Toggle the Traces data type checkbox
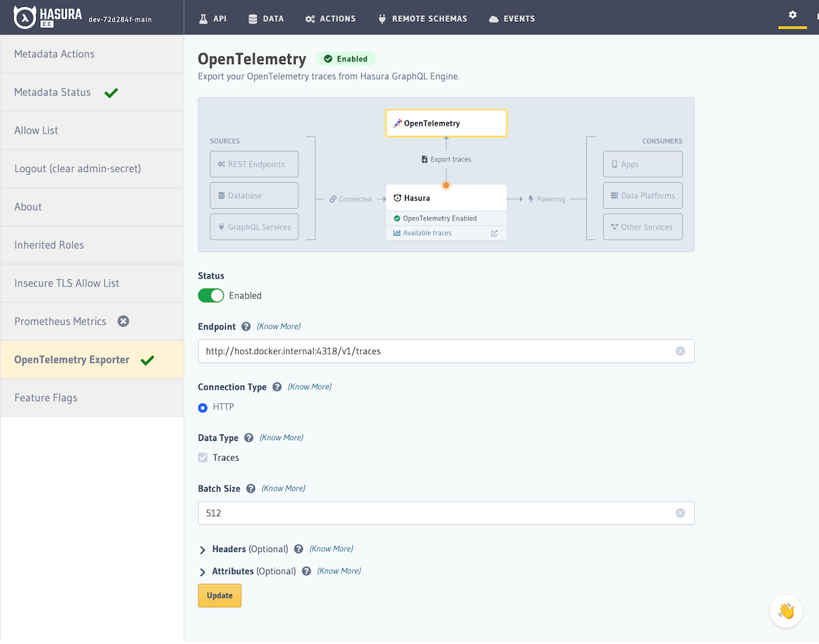 (x=203, y=458)
